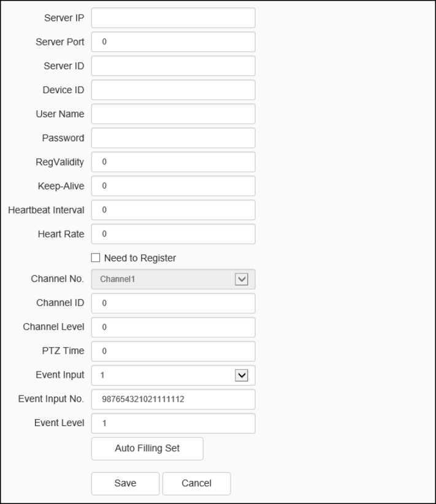The height and width of the screenshot is (504, 436).
Task: Save the server settings
Action: coord(125,483)
